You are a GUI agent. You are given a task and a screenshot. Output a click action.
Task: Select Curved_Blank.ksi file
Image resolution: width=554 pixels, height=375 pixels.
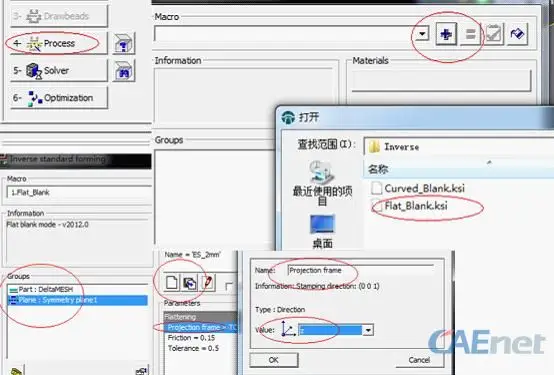(418, 188)
